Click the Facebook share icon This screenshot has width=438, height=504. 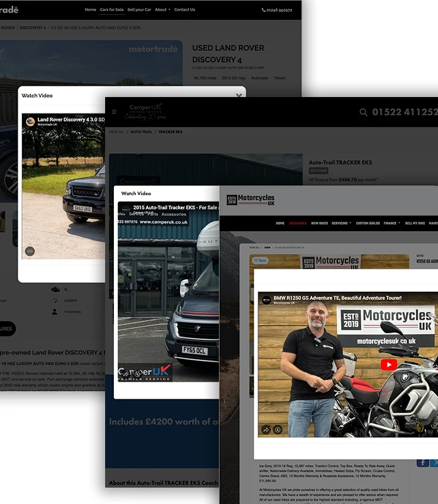423,463
